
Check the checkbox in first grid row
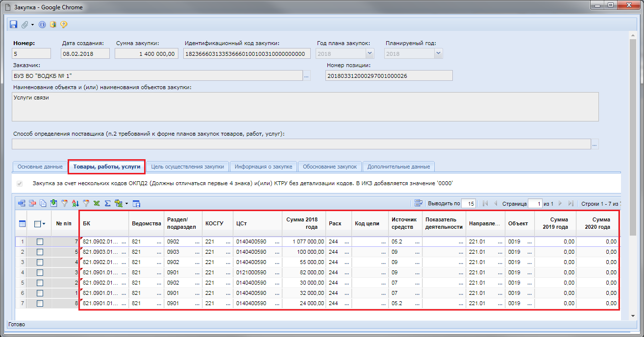[40, 241]
